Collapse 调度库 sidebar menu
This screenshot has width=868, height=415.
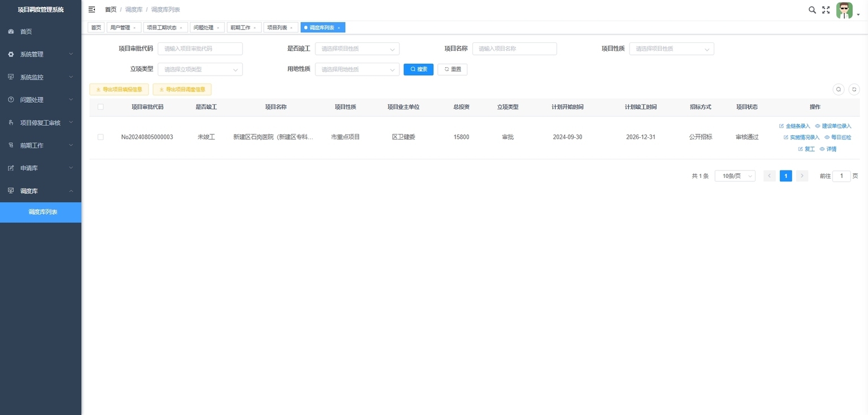click(41, 191)
